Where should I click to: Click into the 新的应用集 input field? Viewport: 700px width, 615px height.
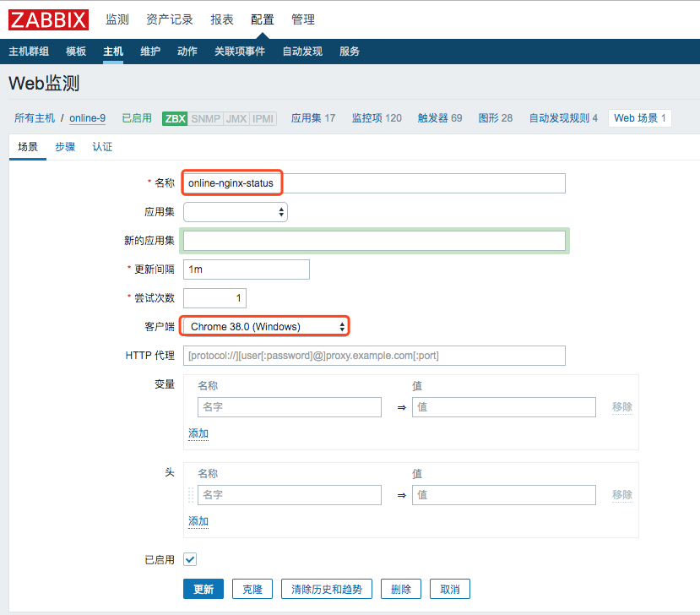pos(374,241)
